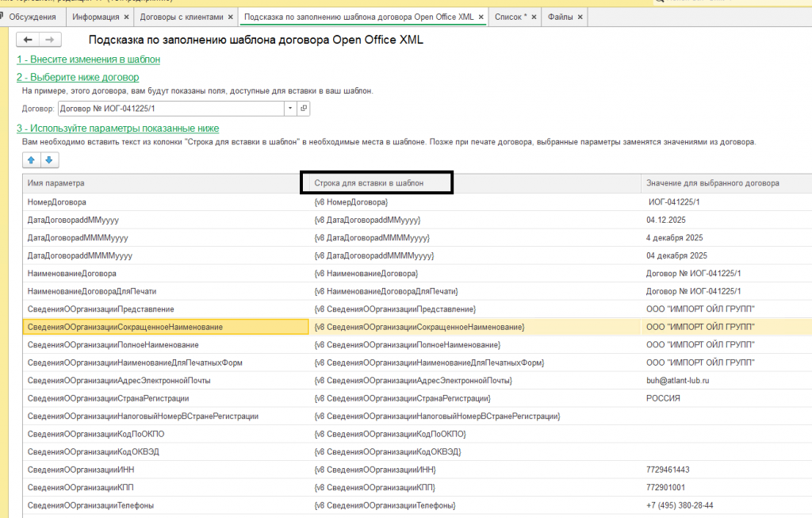
Task: Click link '2 - Выберите ниже договор'
Action: tap(78, 77)
